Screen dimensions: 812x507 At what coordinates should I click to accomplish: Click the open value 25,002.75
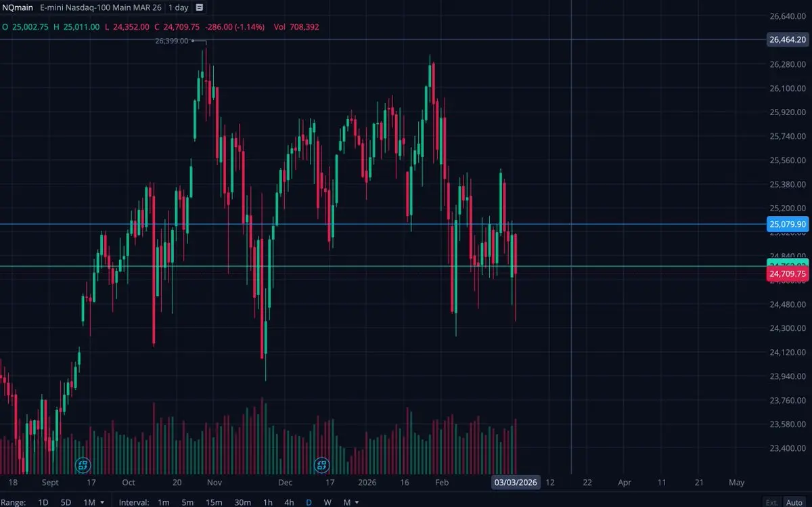pyautogui.click(x=30, y=27)
